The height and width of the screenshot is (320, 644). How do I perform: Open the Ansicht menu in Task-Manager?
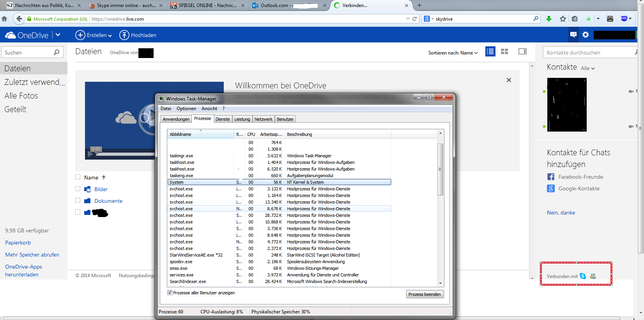tap(209, 109)
